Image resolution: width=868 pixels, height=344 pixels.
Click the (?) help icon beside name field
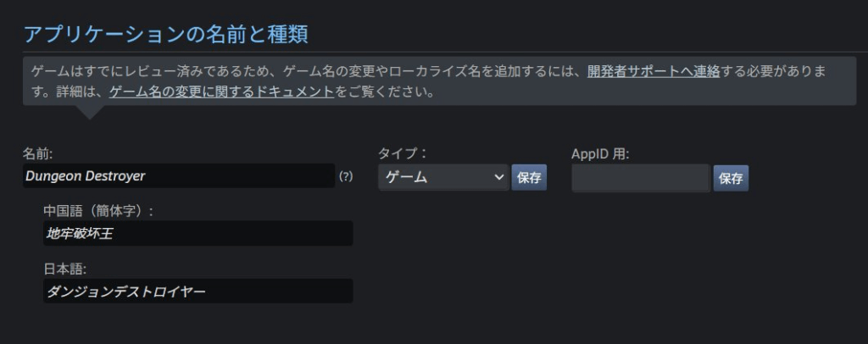tap(346, 176)
